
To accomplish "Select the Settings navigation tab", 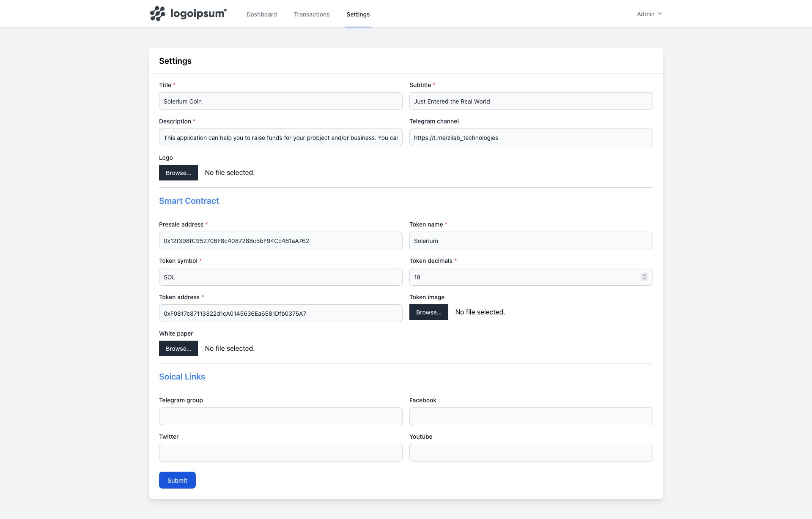I will [358, 14].
